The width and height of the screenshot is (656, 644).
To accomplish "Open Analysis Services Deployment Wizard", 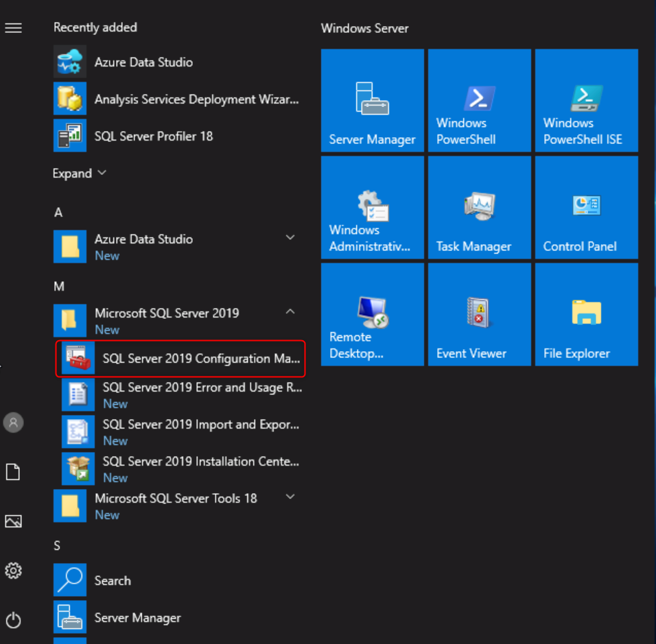I will tap(178, 99).
